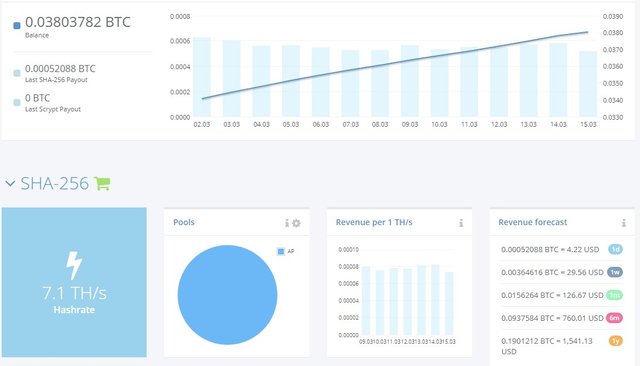Click the 0 BTC Scrypt payout value

point(38,98)
